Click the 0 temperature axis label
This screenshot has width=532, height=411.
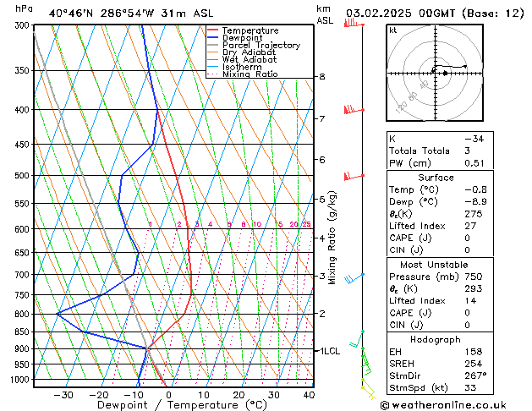click(x=168, y=395)
